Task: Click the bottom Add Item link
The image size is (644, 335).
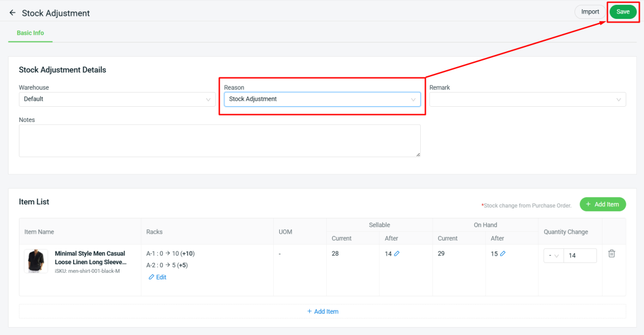Action: [323, 312]
